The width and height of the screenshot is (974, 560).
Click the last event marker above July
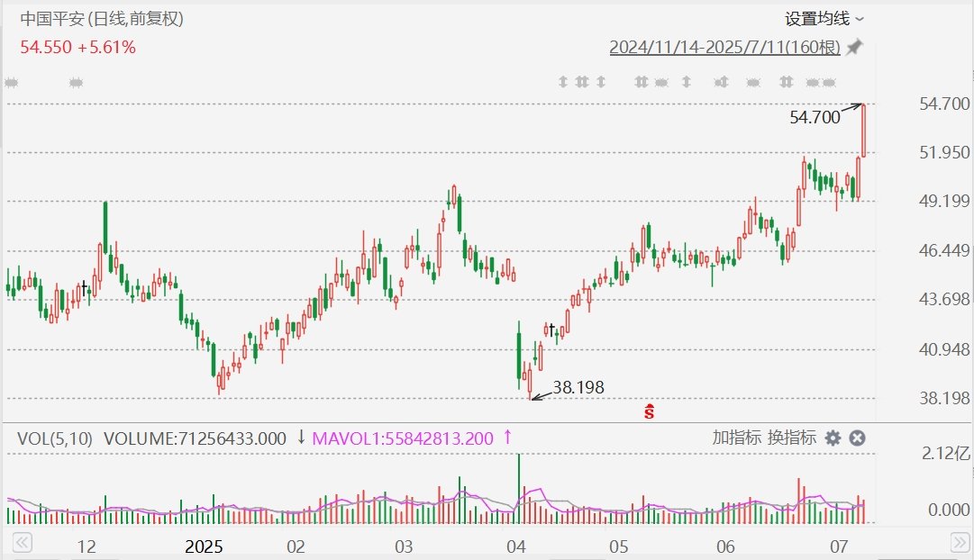(829, 82)
